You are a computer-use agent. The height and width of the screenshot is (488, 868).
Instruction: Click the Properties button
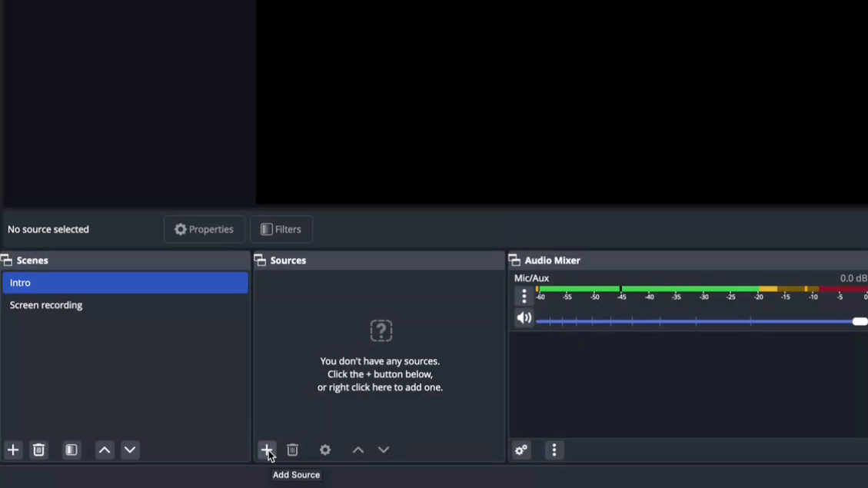[x=204, y=229]
